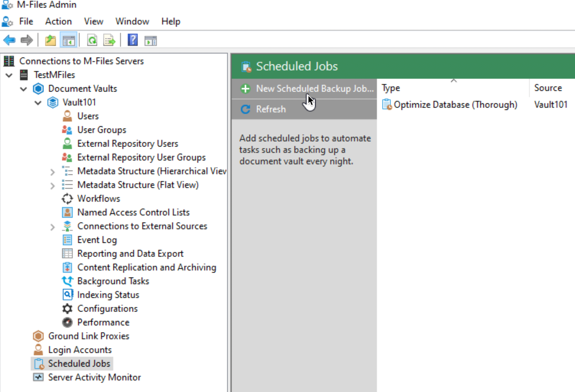The width and height of the screenshot is (575, 392).
Task: Click the Forward arrow toolbar icon
Action: point(26,40)
